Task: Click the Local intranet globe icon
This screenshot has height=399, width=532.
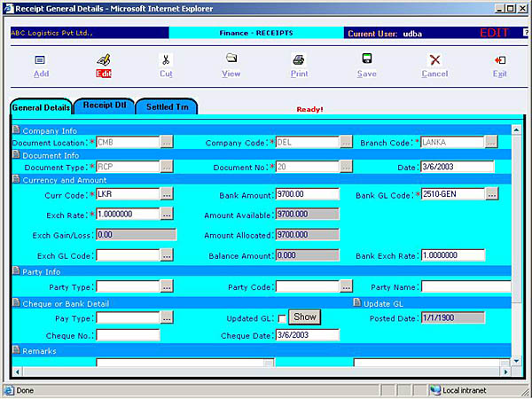Action: (435, 390)
